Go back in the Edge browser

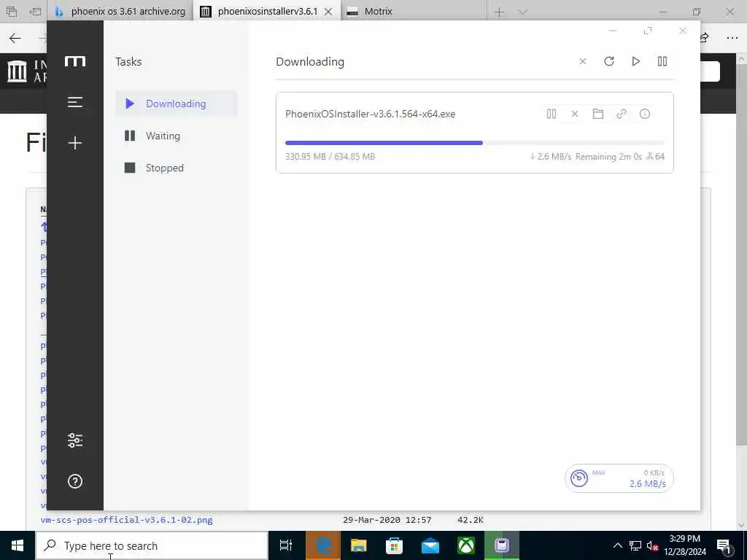point(15,38)
